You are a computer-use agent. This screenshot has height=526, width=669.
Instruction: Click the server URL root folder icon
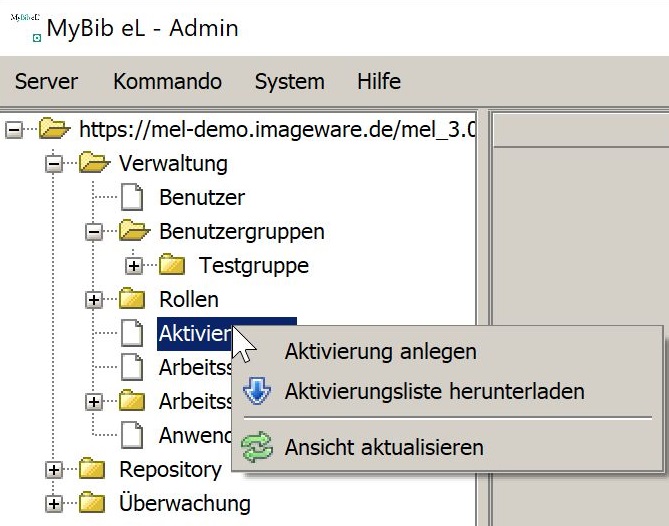(54, 129)
